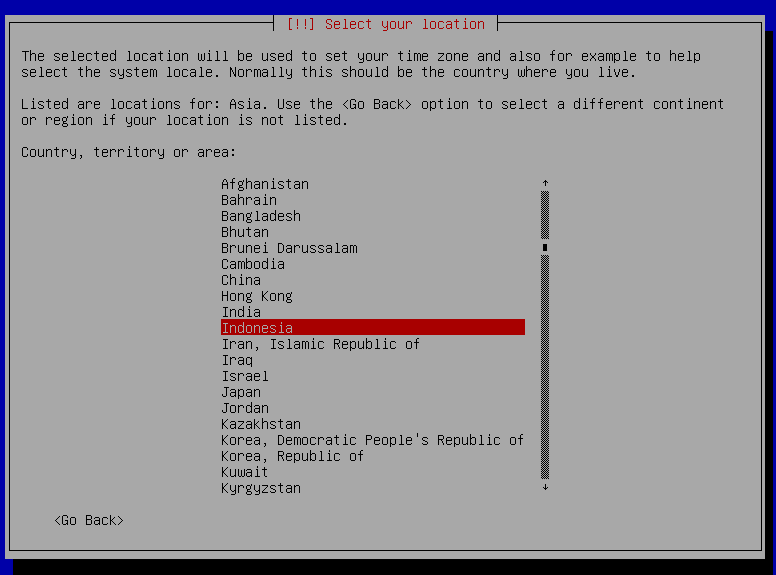Click the scrollbar down arrow

[x=545, y=487]
